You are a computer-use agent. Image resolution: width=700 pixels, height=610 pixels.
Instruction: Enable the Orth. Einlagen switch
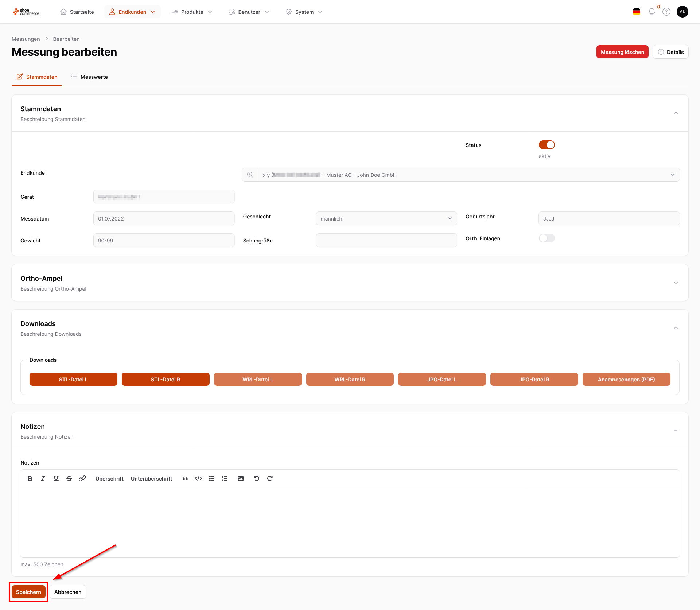pyautogui.click(x=547, y=238)
